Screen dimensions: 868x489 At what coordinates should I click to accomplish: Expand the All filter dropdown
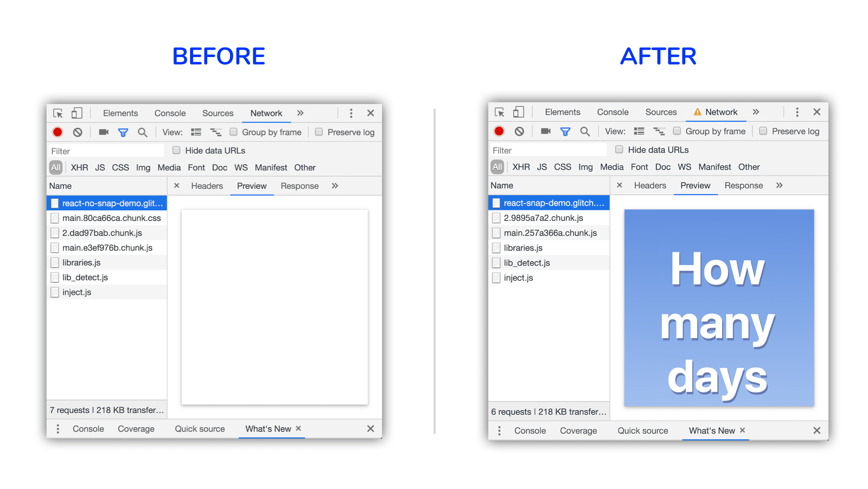coord(56,168)
